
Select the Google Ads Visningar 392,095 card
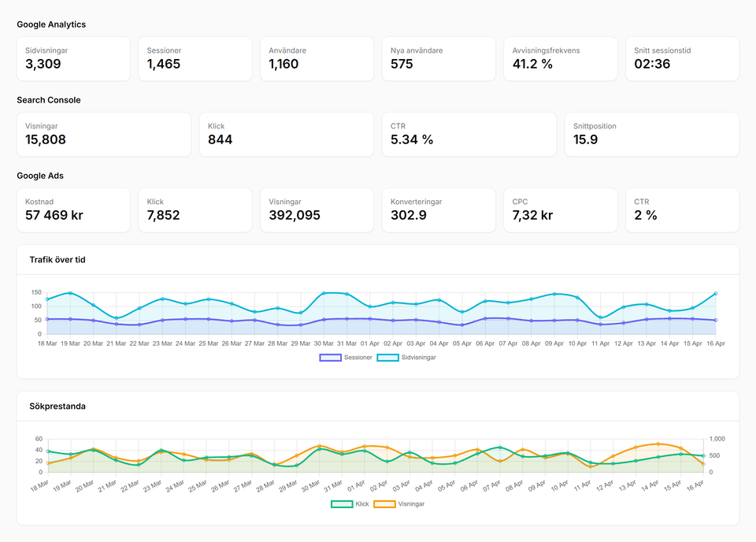[x=317, y=210]
